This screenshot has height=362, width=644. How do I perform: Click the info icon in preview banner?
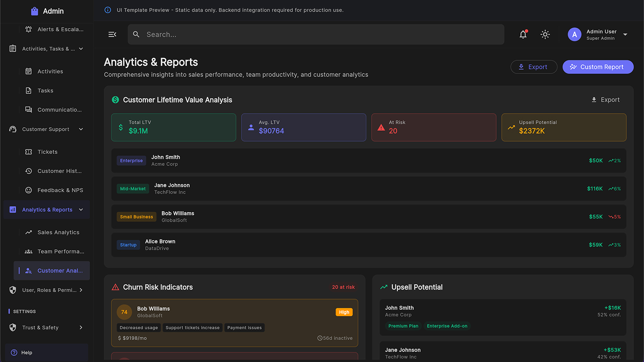coord(108,10)
